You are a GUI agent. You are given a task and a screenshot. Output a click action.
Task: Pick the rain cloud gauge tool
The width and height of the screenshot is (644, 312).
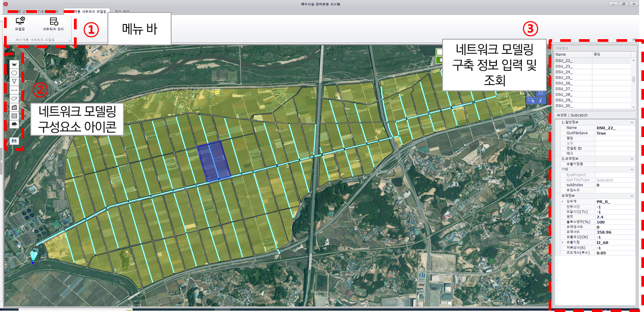point(14,124)
